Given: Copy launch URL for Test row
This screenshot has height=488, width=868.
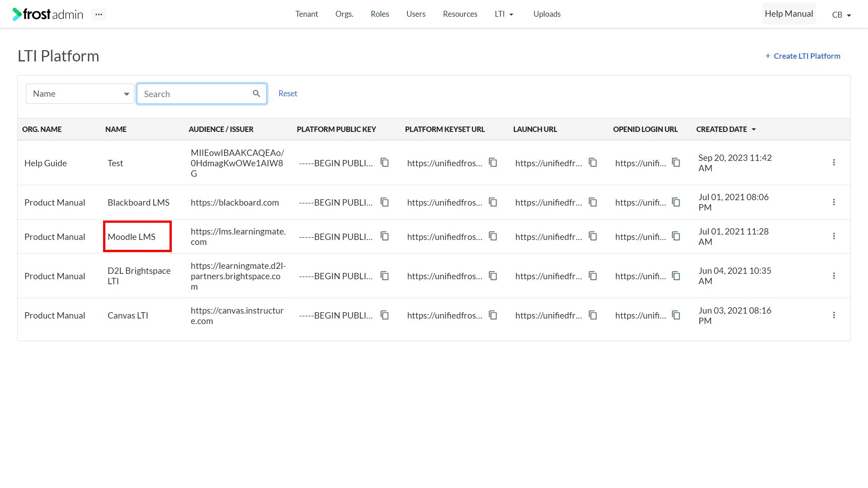Looking at the screenshot, I should tap(593, 162).
